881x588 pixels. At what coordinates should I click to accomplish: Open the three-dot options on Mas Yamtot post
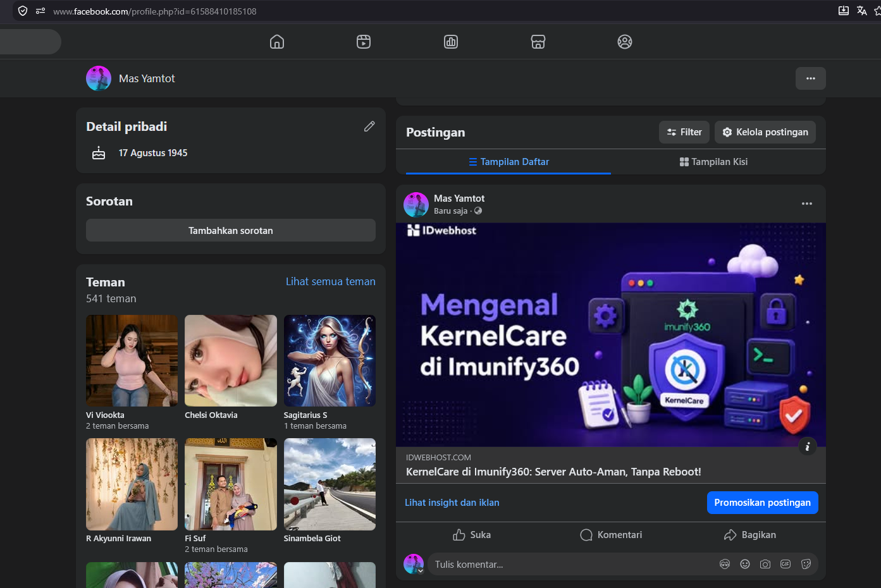click(807, 204)
